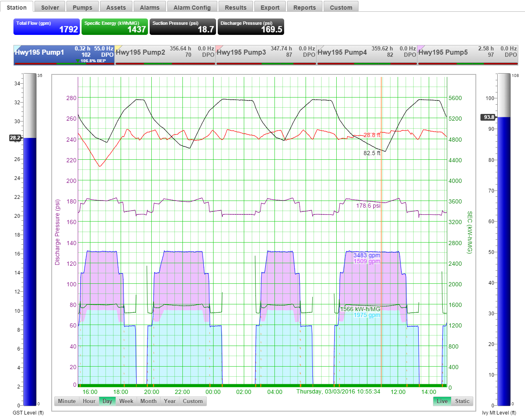Click the Discharge Pressure indicator tile
The width and height of the screenshot is (525, 420).
(251, 26)
